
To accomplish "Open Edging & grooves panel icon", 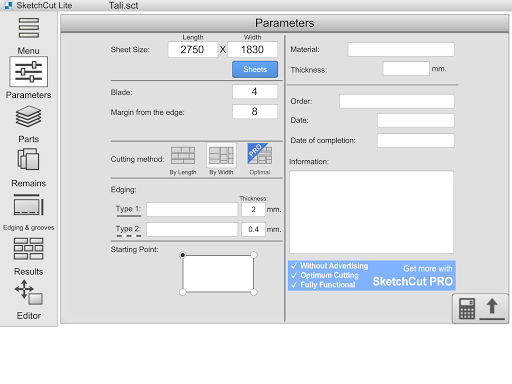I will click(x=29, y=205).
